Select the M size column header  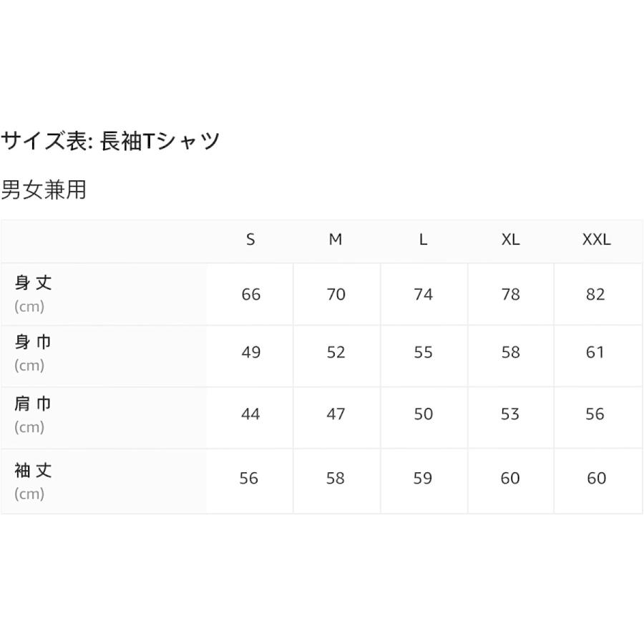point(336,240)
